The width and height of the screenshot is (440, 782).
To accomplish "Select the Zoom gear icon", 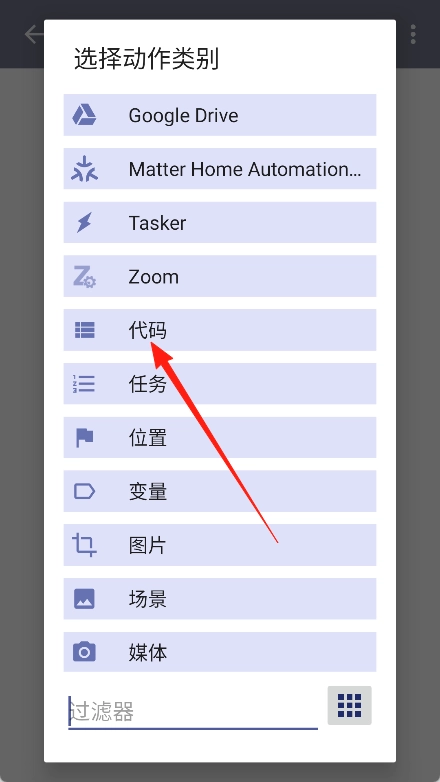I will pos(84,276).
